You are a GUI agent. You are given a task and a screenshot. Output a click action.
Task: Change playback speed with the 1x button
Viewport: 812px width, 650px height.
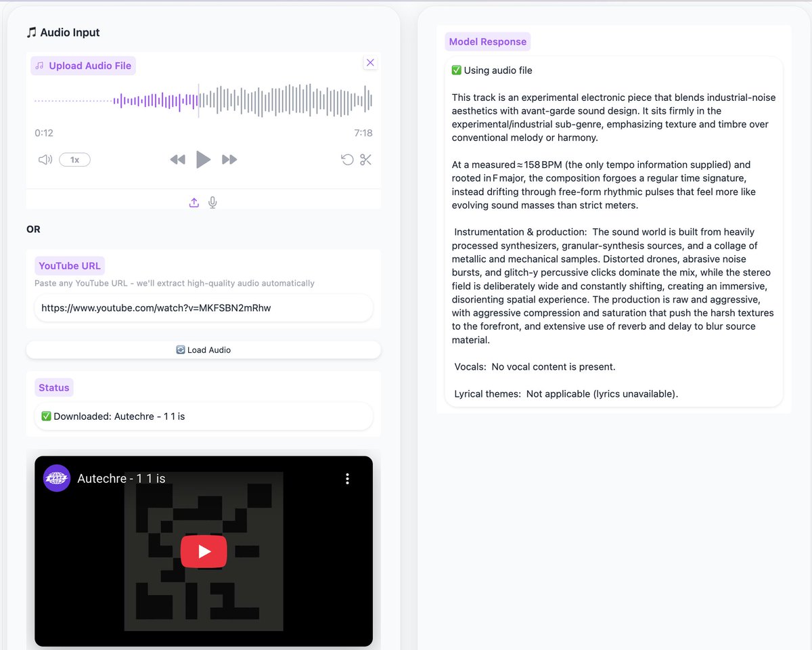(x=74, y=160)
